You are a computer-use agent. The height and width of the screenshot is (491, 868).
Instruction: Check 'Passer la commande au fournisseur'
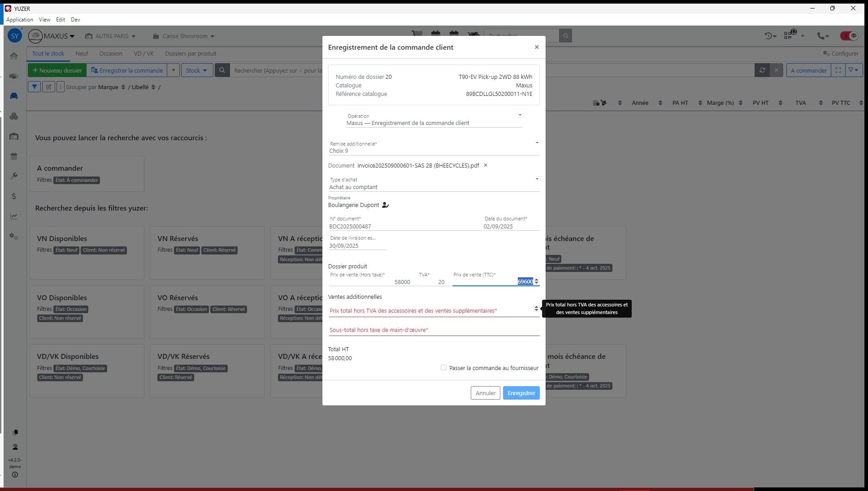(443, 368)
